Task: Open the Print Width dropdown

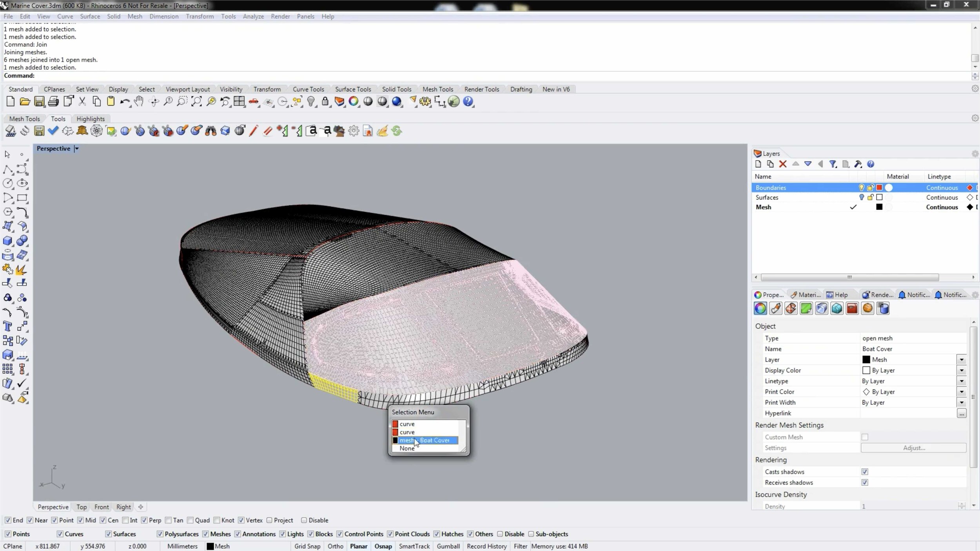Action: 961,402
